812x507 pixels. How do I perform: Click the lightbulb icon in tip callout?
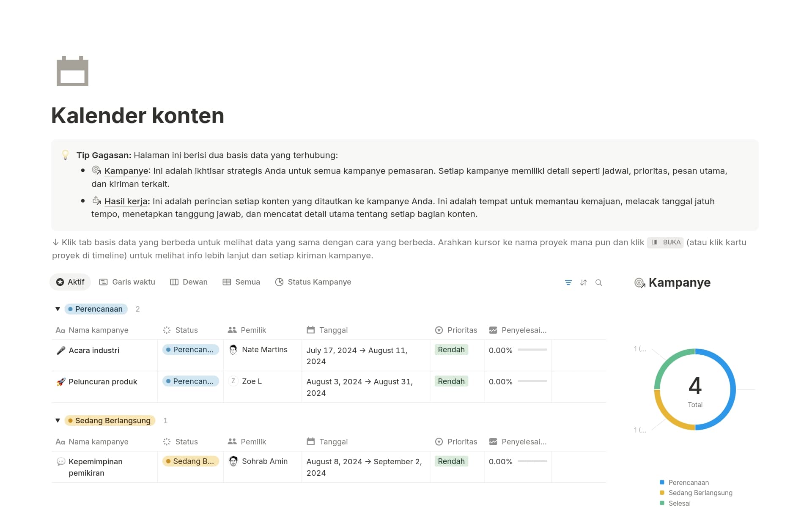(66, 155)
